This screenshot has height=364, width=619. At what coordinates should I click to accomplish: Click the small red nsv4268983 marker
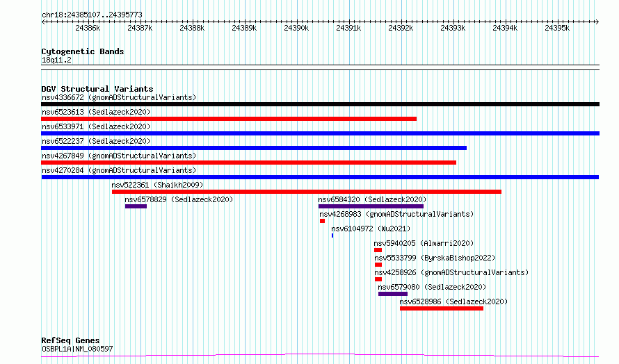[323, 221]
